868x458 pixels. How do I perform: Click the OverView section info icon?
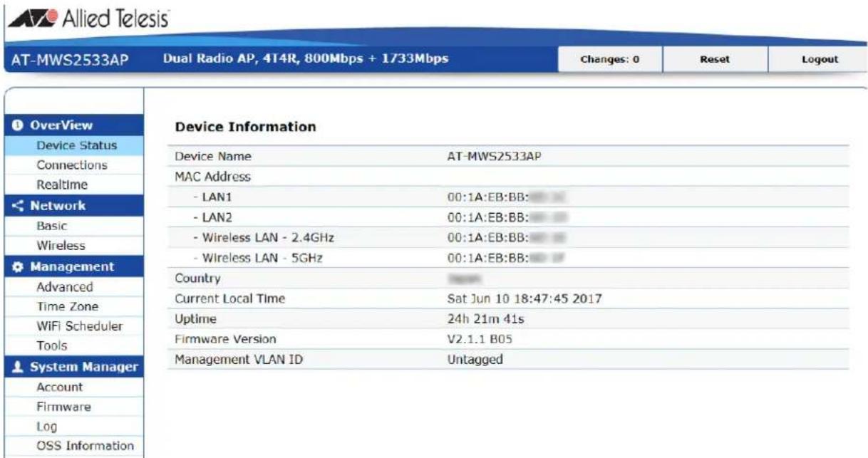point(17,125)
